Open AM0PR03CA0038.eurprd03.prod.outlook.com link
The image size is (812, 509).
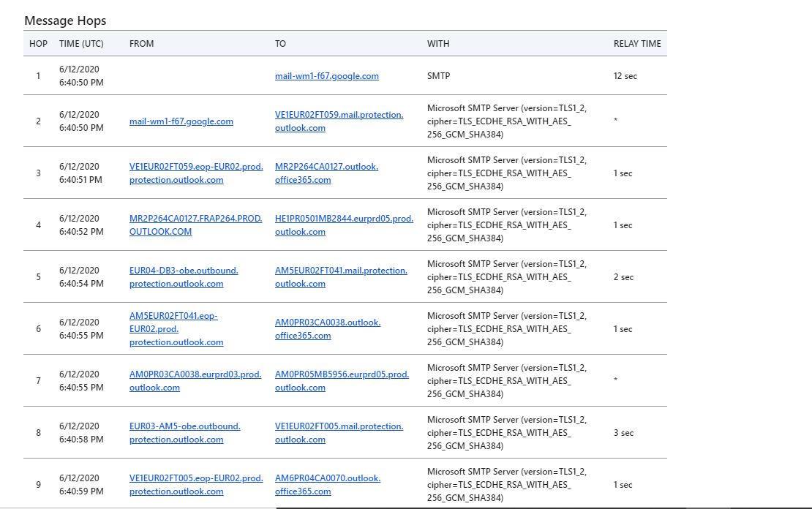click(x=195, y=380)
